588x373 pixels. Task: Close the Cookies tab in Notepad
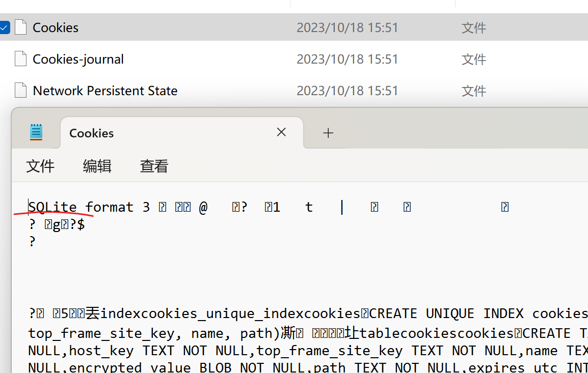pos(281,133)
